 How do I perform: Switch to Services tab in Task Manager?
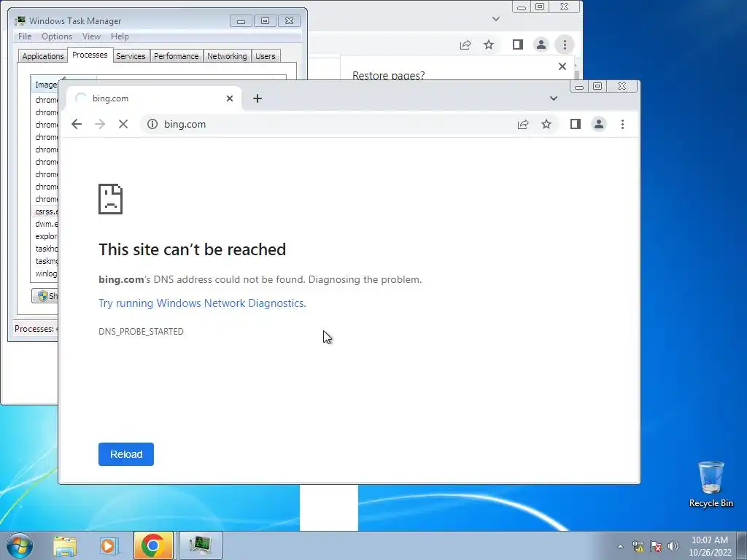point(131,56)
